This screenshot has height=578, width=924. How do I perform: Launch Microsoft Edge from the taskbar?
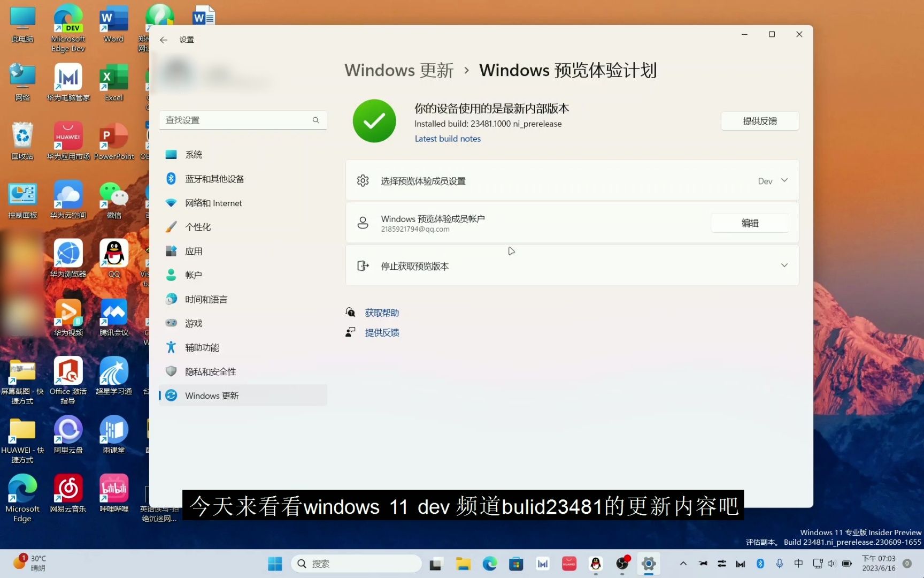[490, 564]
